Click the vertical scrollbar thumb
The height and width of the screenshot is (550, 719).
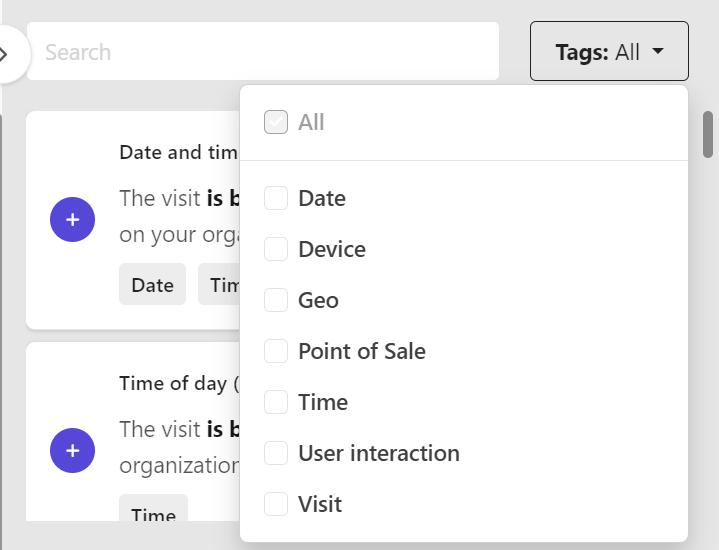click(708, 134)
